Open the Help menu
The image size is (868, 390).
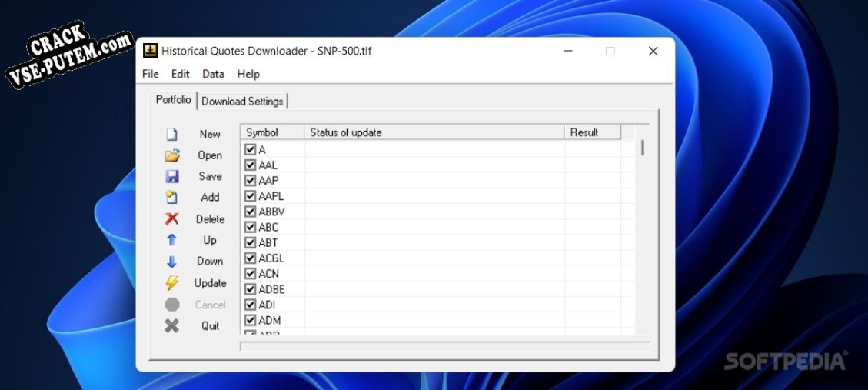[x=248, y=74]
